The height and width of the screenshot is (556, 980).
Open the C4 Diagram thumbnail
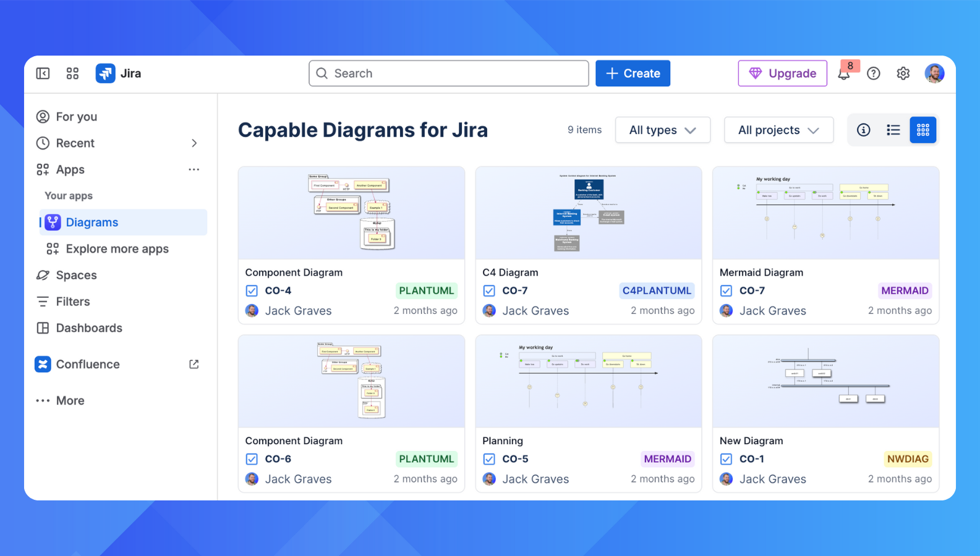tap(588, 213)
